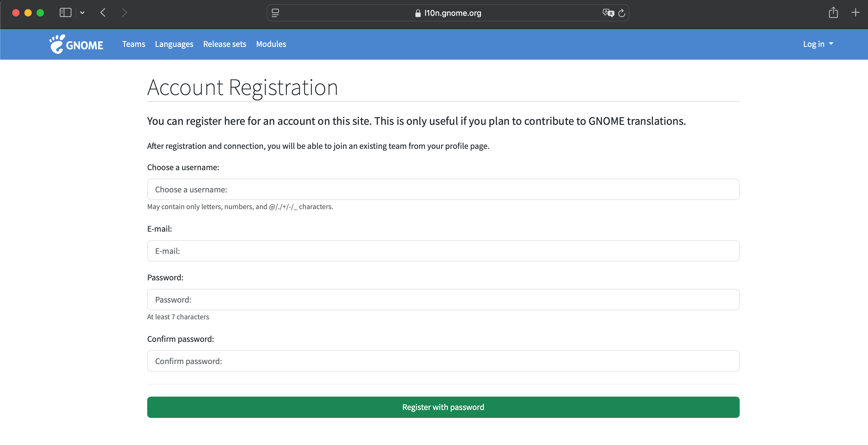This screenshot has height=445, width=868.
Task: Select the Password input box
Action: (x=443, y=300)
